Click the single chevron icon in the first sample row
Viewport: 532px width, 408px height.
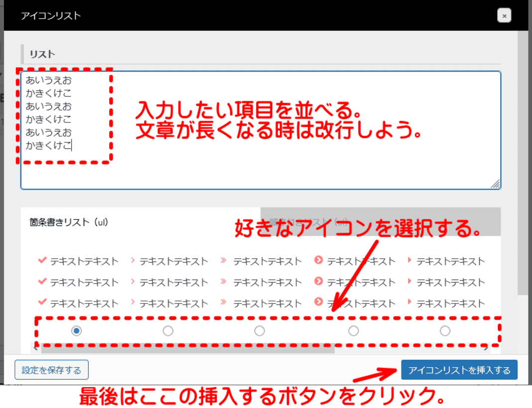tap(133, 260)
